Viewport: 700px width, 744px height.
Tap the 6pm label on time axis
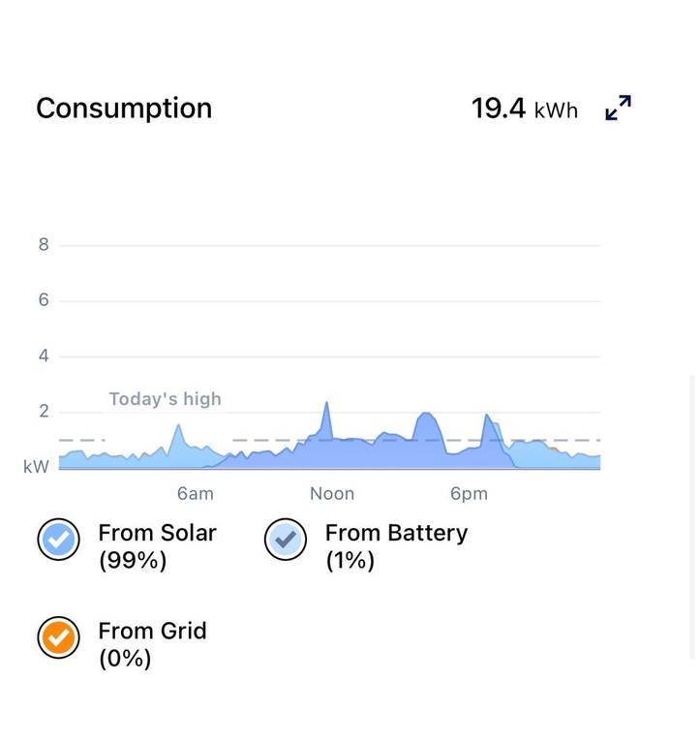click(x=469, y=493)
